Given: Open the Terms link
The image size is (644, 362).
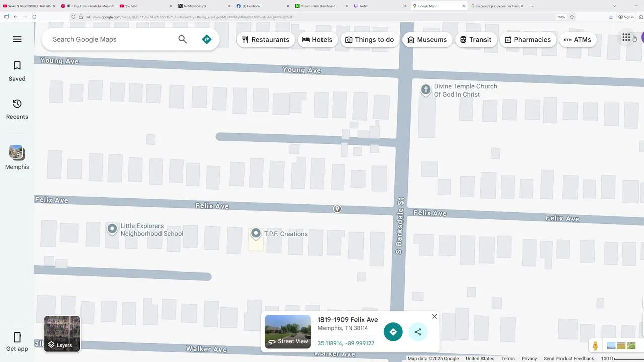Looking at the screenshot, I should [x=508, y=359].
